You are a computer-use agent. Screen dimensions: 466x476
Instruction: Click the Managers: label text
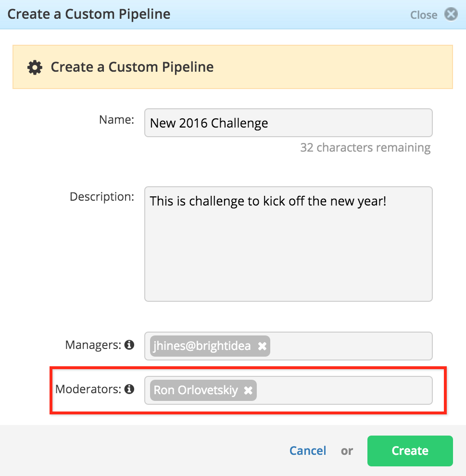coord(93,345)
